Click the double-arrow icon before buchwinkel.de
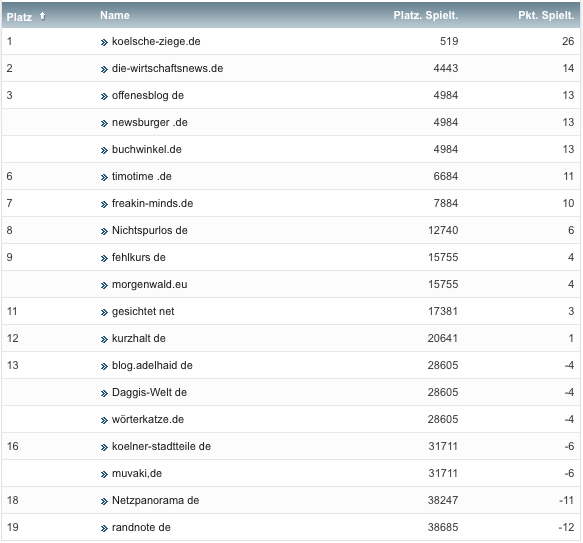Screen dimensions: 583x543 tap(104, 151)
